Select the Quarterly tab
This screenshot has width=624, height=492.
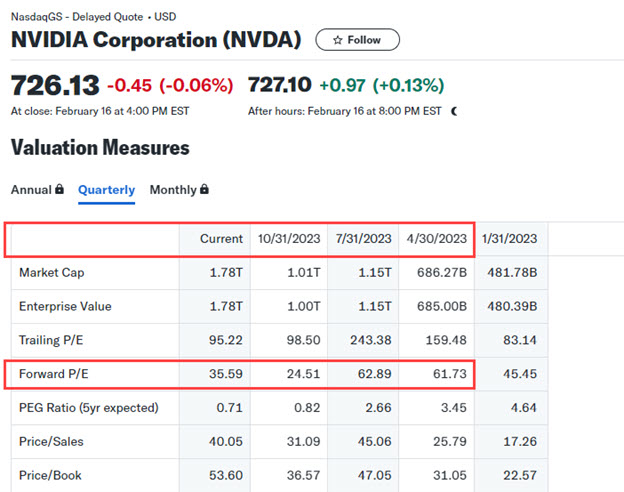106,190
